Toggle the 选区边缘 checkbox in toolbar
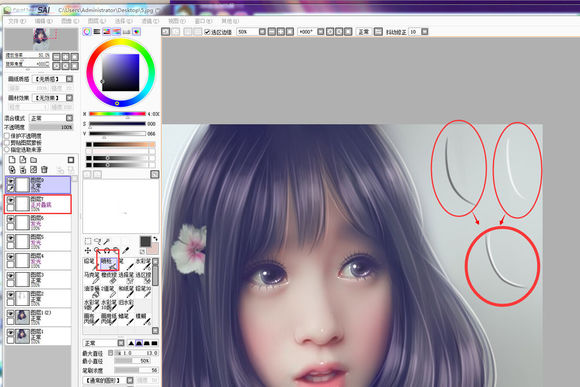This screenshot has height=387, width=580. [x=208, y=32]
